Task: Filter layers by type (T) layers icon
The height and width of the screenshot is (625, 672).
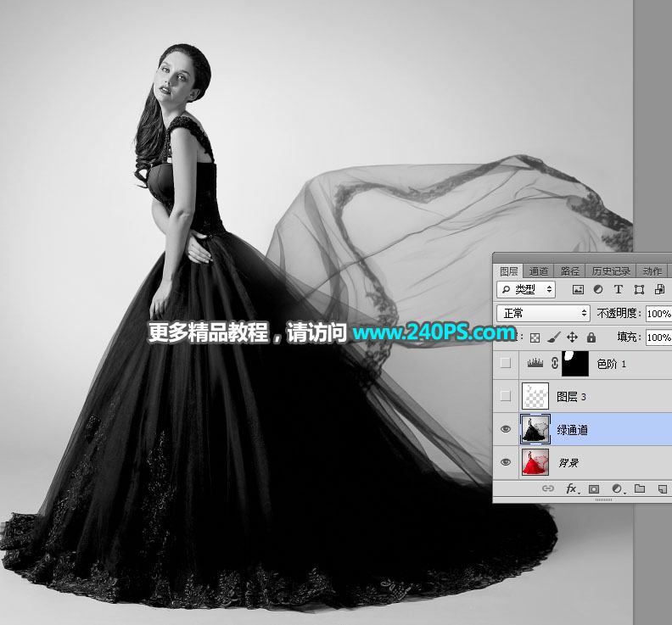Action: 618,290
